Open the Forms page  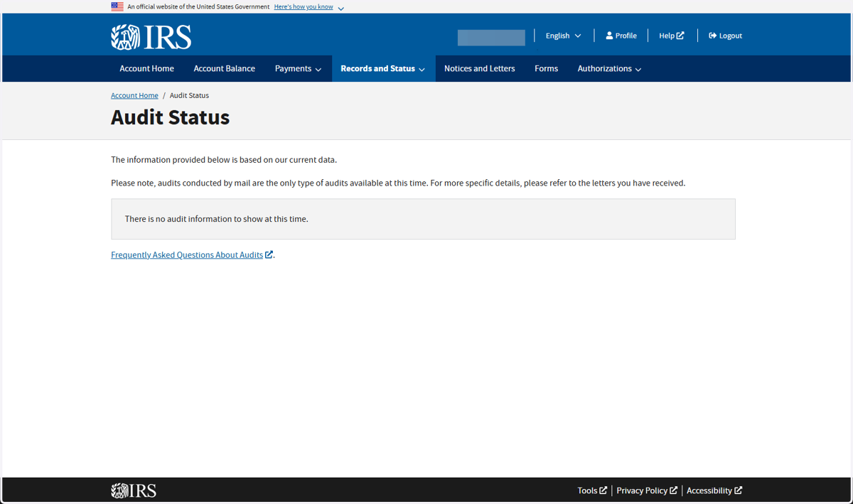pyautogui.click(x=546, y=69)
